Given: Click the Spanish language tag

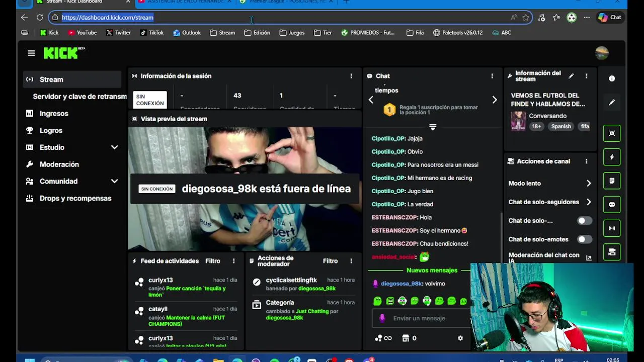Looking at the screenshot, I should click(x=561, y=127).
